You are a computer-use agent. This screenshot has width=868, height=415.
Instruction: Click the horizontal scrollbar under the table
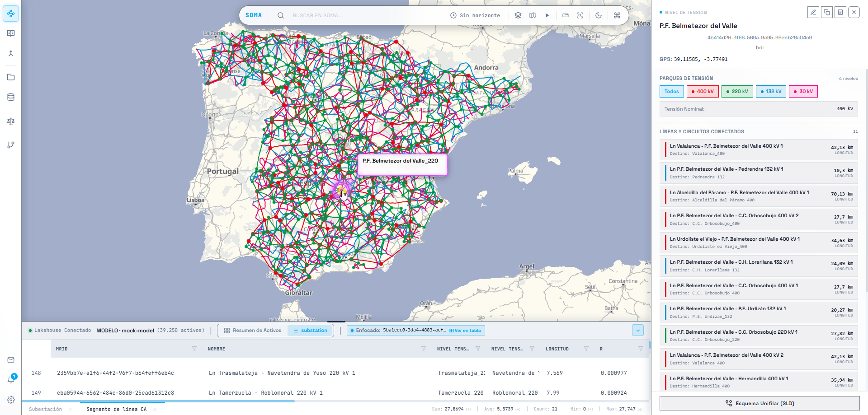click(x=158, y=401)
